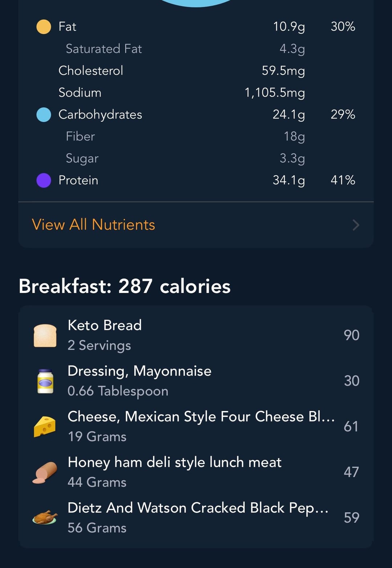Open the Dressing, Mayonnaise entry
Screen dimensions: 392x568
[x=196, y=381]
